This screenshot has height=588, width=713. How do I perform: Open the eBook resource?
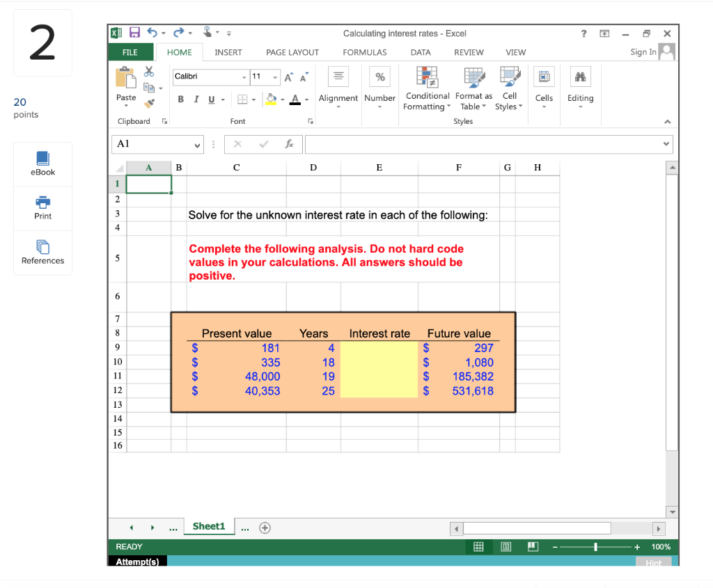42,164
